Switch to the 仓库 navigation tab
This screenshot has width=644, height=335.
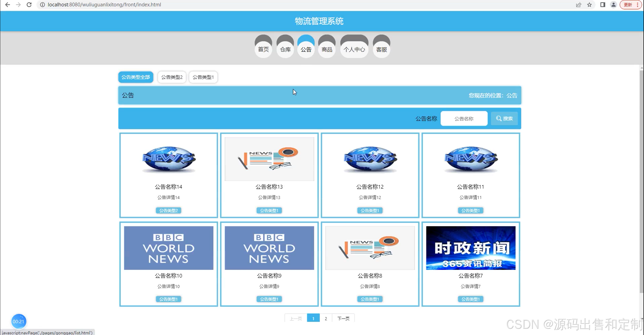tap(285, 49)
